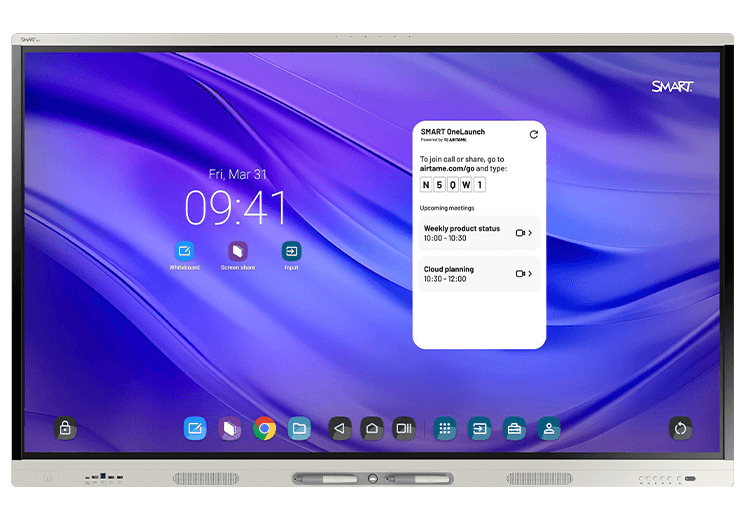Open the screen share icon in the dock
This screenshot has width=750, height=520.
coord(230,428)
